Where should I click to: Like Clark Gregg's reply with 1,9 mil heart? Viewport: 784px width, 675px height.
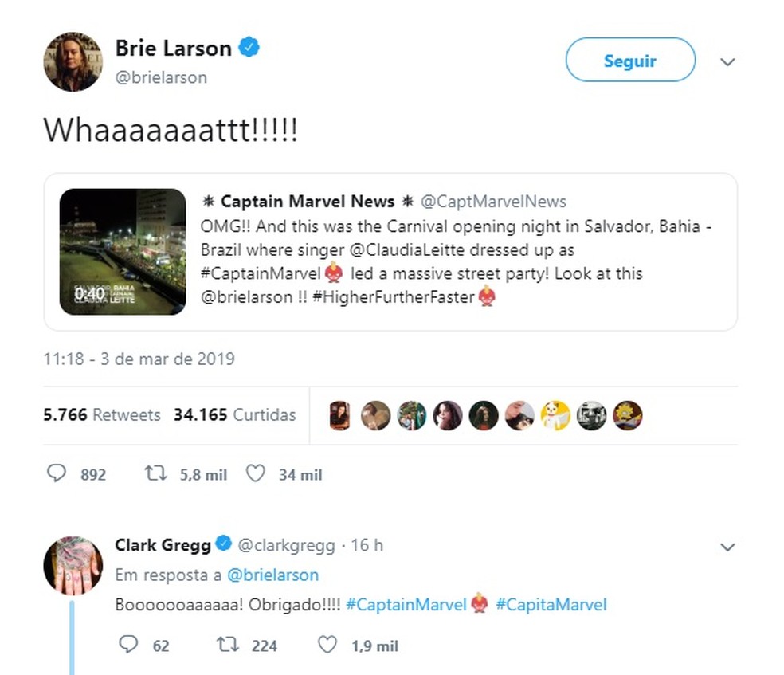(x=327, y=644)
